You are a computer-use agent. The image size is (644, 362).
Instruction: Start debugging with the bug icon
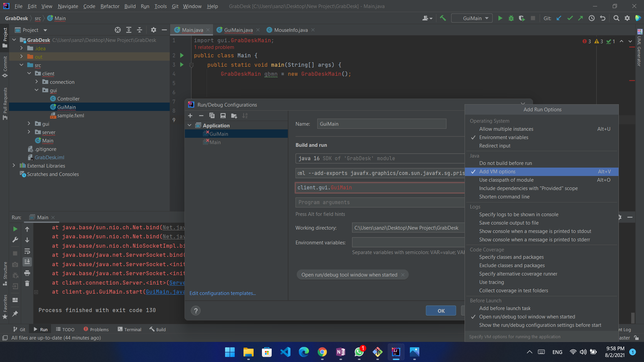click(511, 18)
